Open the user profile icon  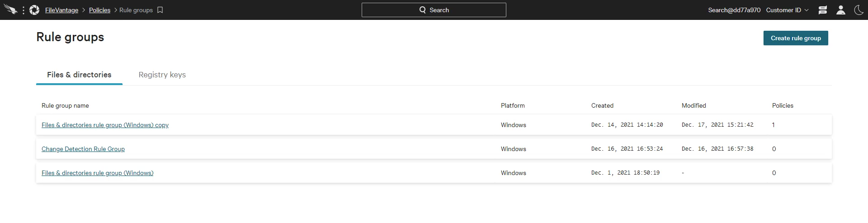pyautogui.click(x=841, y=10)
